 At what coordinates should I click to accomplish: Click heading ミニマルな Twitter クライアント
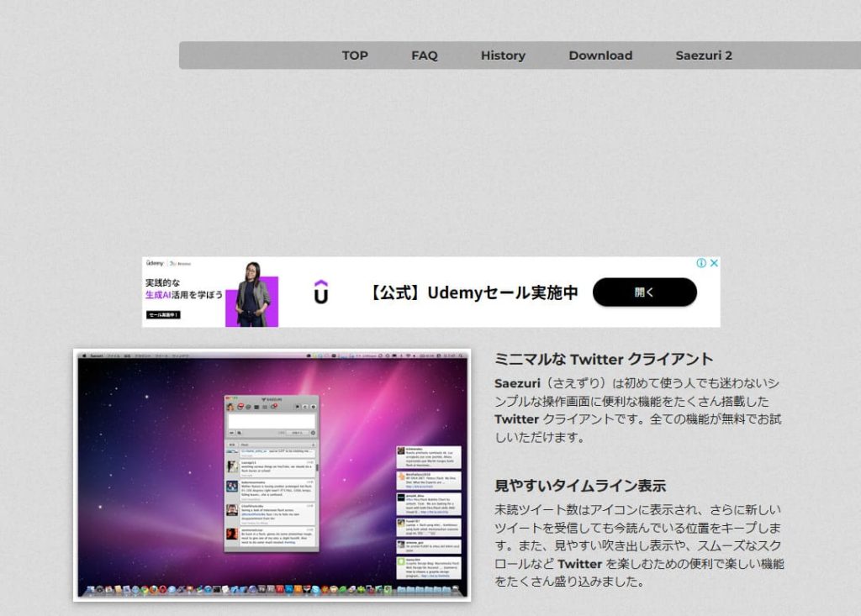(604, 360)
